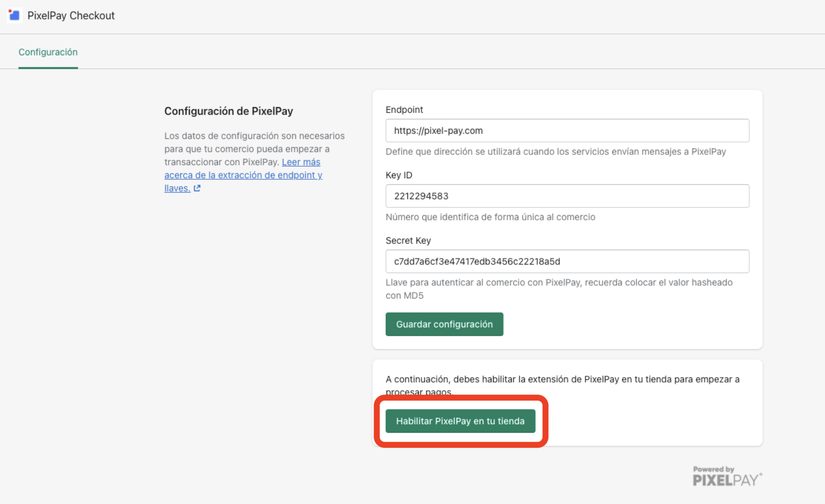Click the Secret Key field label
825x504 pixels.
click(x=408, y=240)
